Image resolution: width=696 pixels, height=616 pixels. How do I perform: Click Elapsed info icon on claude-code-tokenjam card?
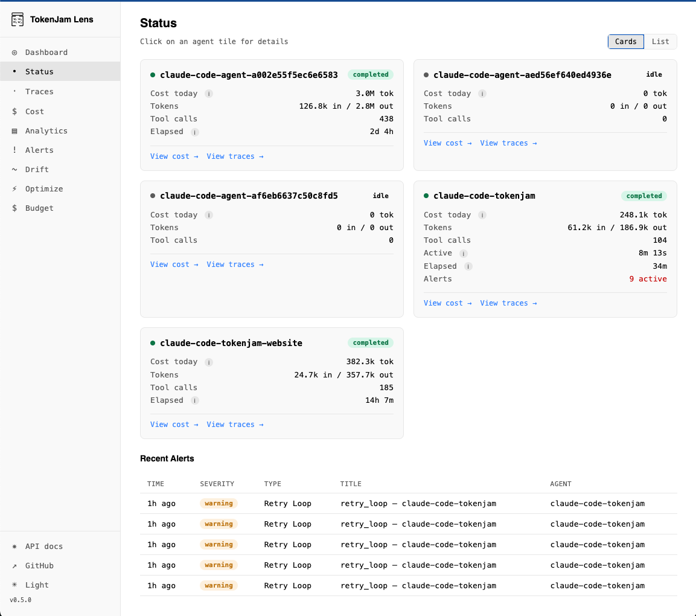(468, 266)
